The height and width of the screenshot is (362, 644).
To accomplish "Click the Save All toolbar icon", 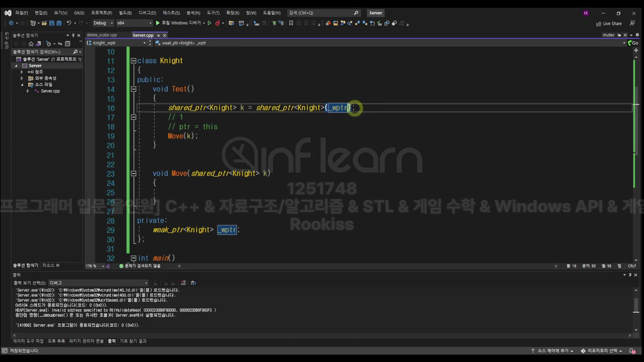I will coord(59,23).
